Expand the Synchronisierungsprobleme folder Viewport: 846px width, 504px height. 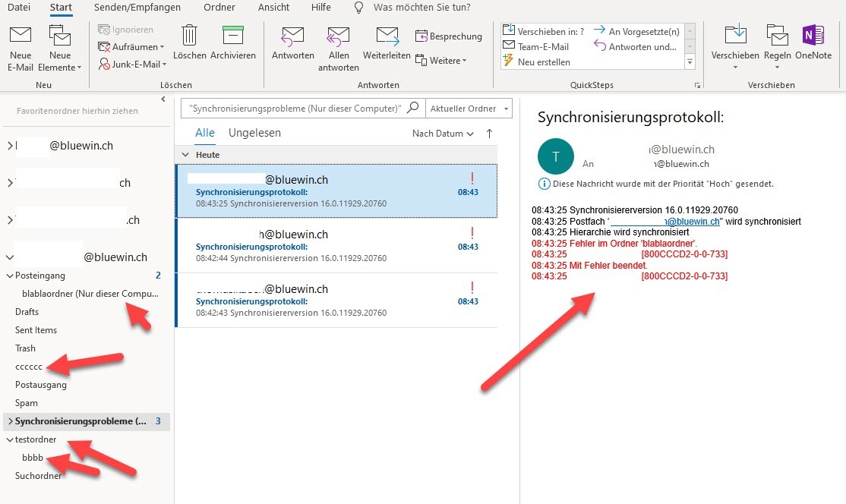tap(9, 421)
